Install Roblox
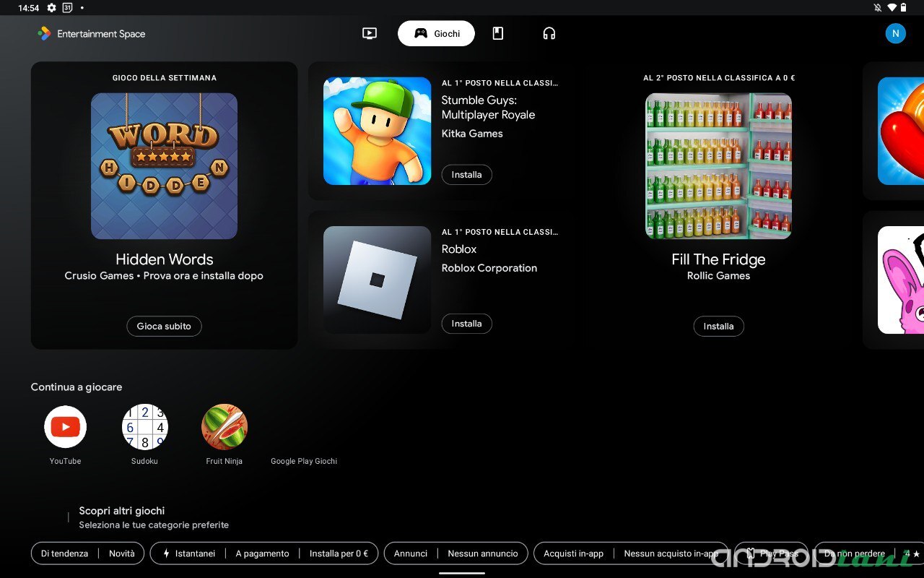 pos(466,324)
